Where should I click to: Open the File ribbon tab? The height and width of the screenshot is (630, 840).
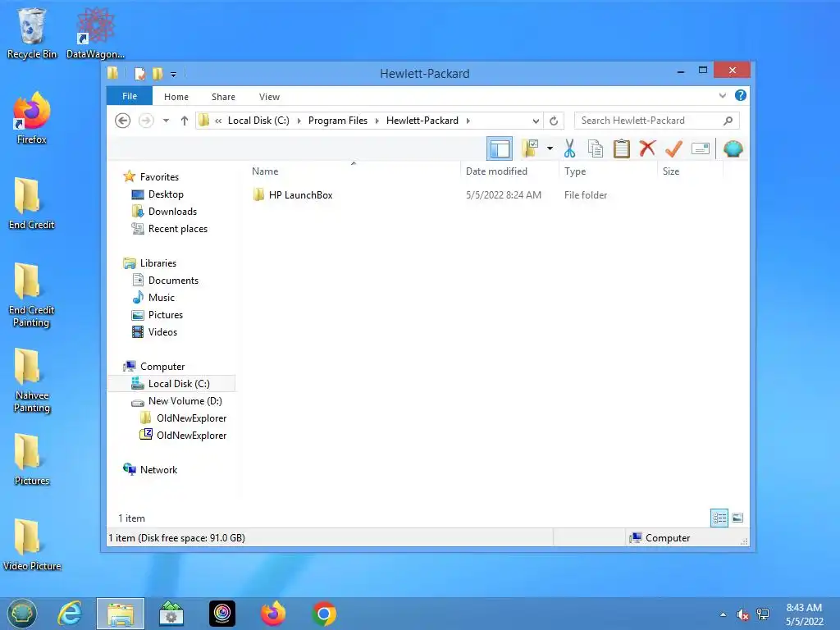(x=130, y=96)
